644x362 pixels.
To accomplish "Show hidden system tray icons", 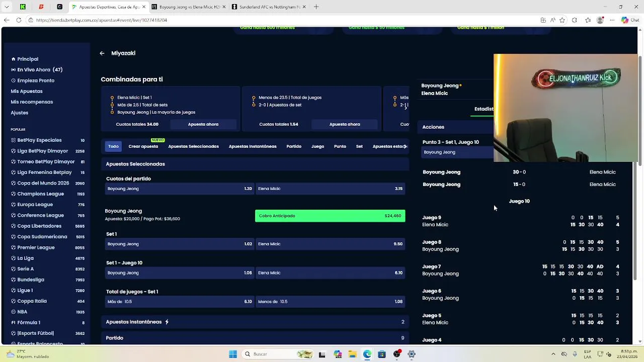I will pos(553,354).
